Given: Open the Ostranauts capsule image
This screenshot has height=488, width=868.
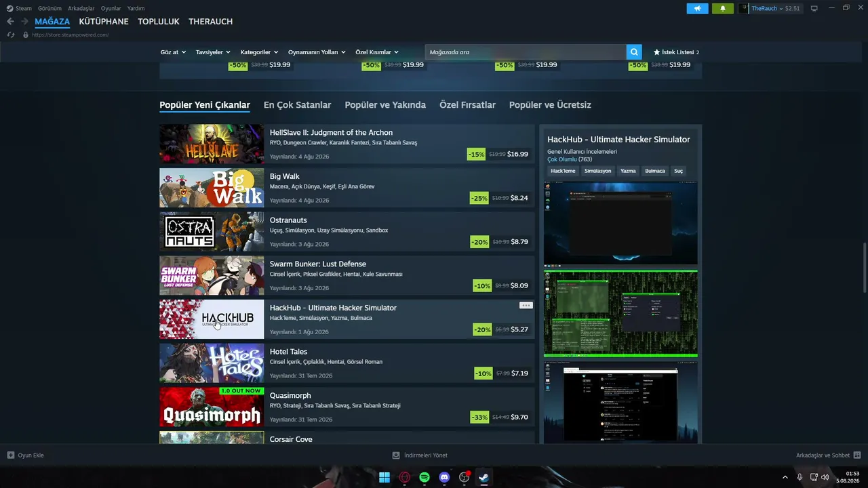Looking at the screenshot, I should (212, 232).
